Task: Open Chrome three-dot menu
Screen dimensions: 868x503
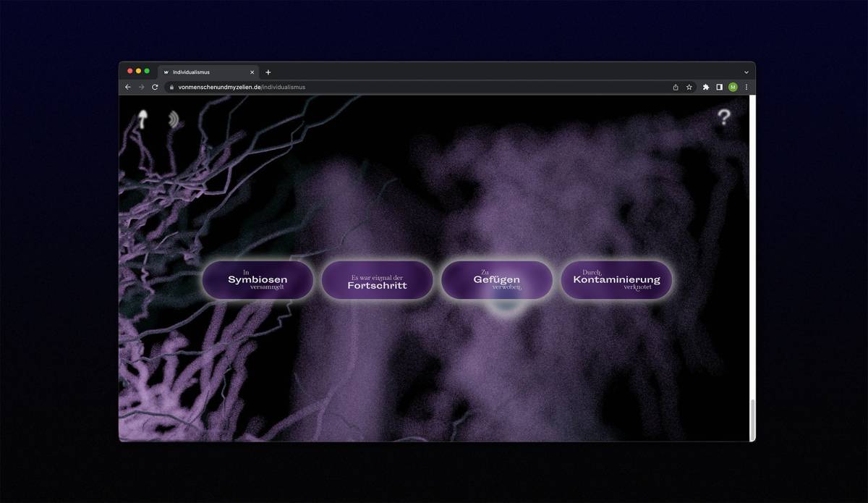Action: tap(746, 87)
